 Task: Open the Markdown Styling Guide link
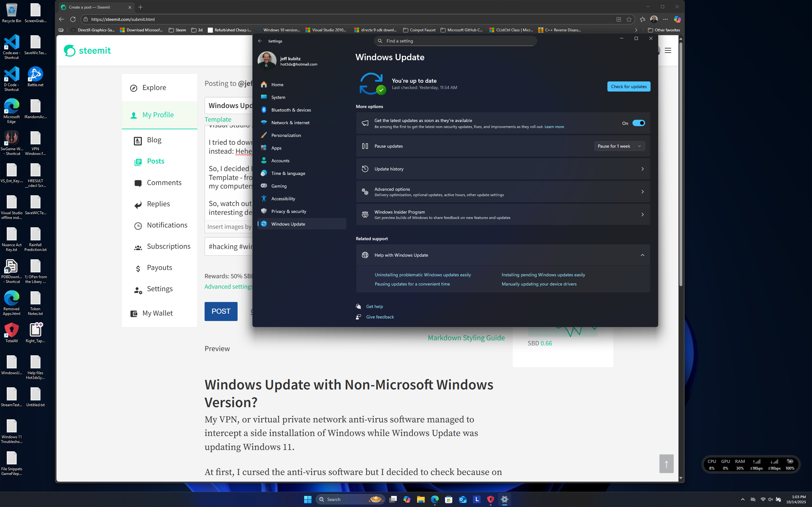(x=466, y=338)
